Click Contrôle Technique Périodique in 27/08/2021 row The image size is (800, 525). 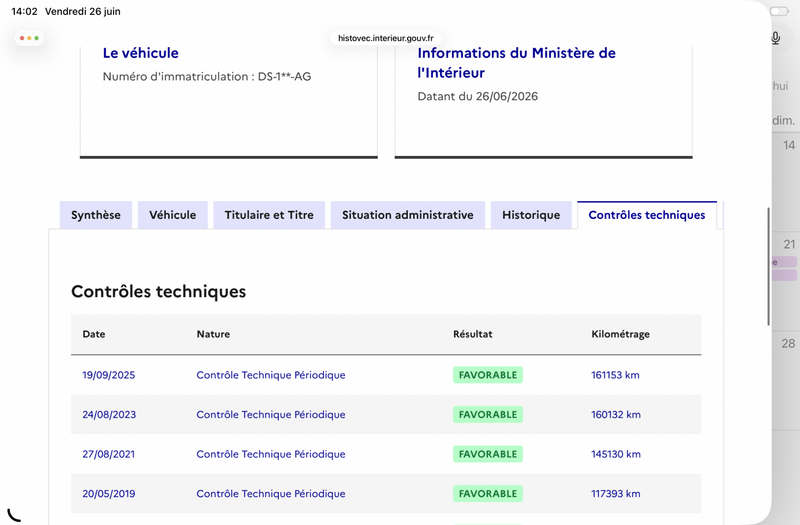(271, 454)
